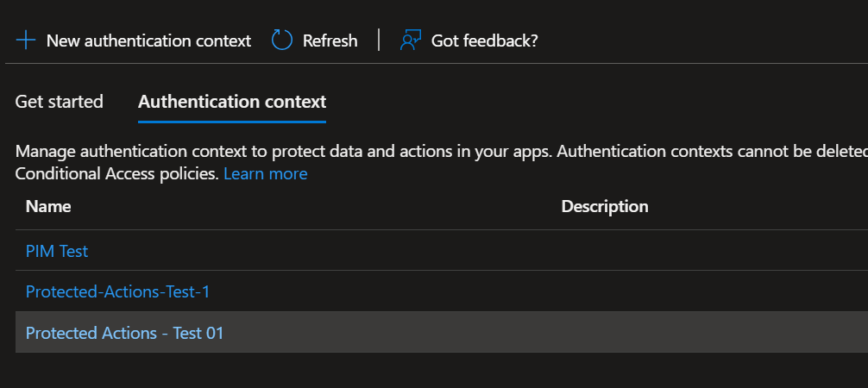Sort by the Name column header
Viewport: 868px width, 388px height.
click(x=48, y=206)
